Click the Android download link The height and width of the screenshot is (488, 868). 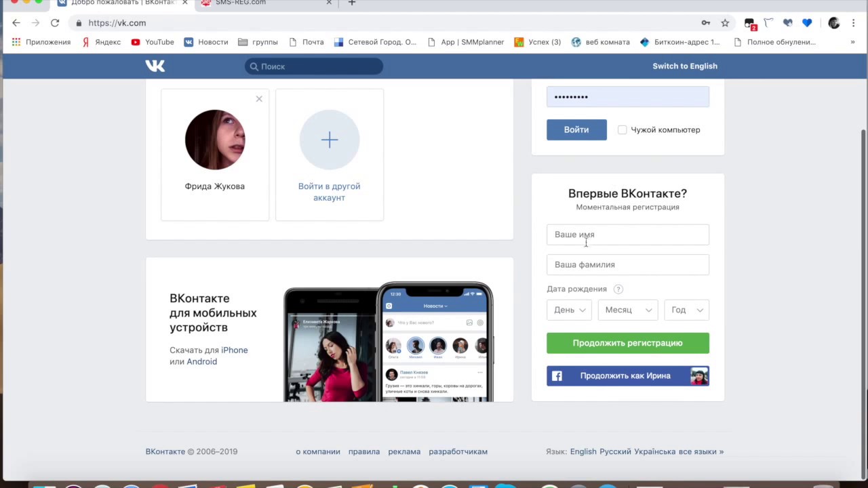pyautogui.click(x=202, y=362)
